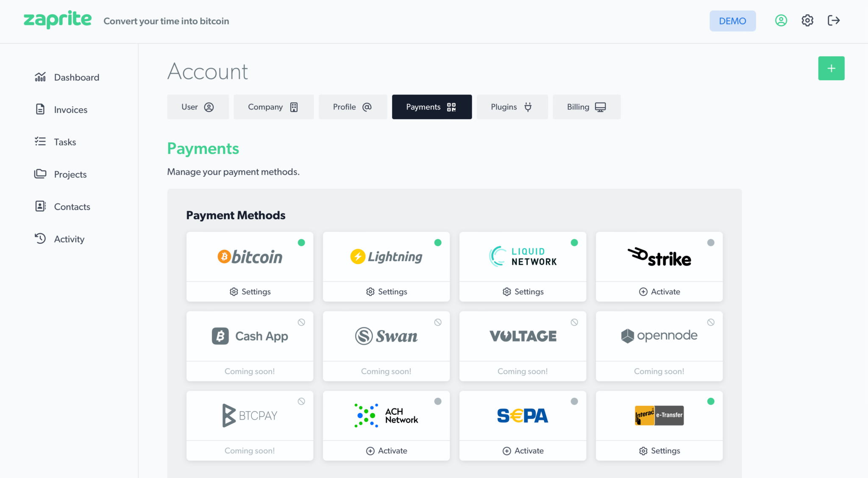Switch to the Plugins tab

point(512,107)
